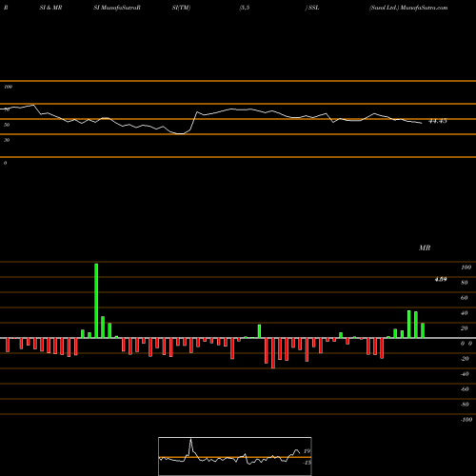Image resolution: width=476 pixels, height=476 pixels.
Task: Click the MR axis label 60
Action: pyautogui.click(x=465, y=298)
